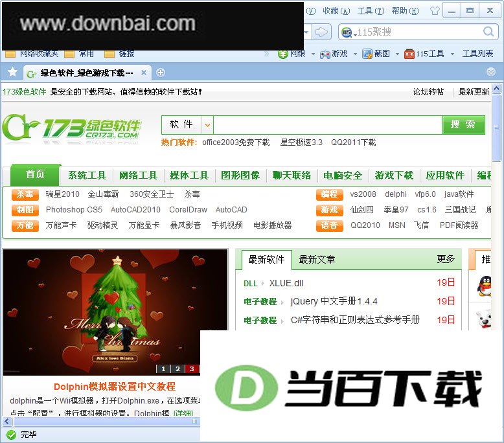Click the green 完毕 status icon
This screenshot has width=504, height=443.
tap(11, 435)
